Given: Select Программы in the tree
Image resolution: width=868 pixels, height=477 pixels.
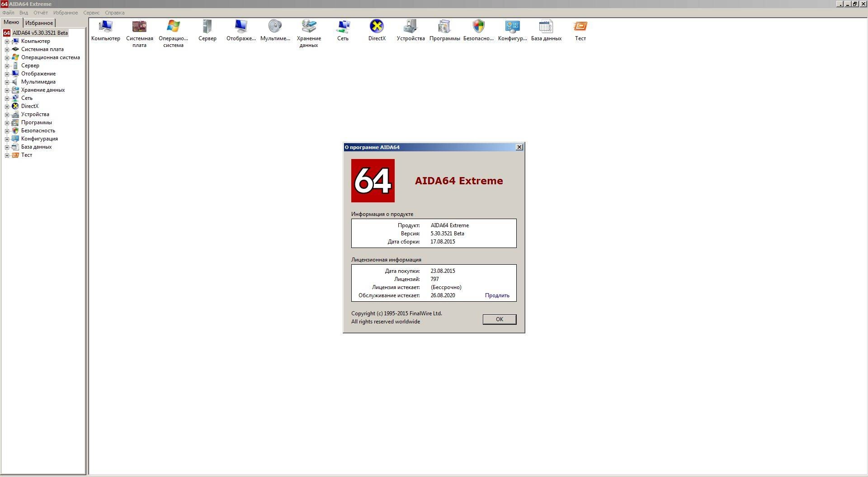Looking at the screenshot, I should point(36,122).
